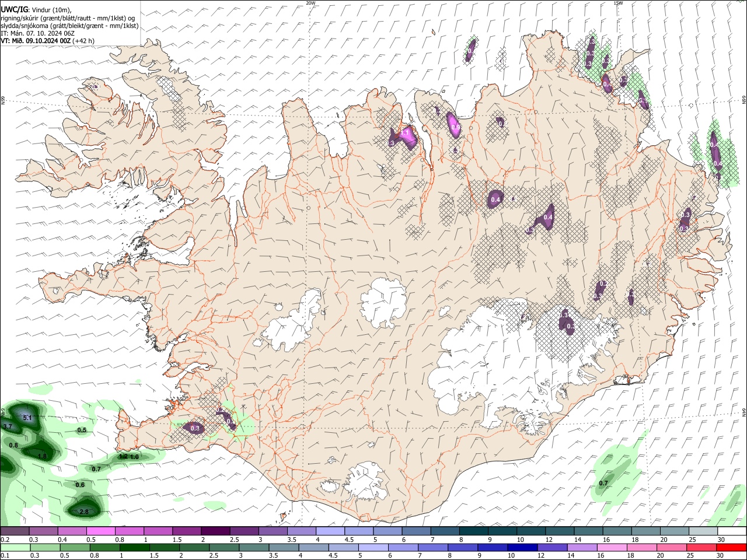Click the medium blue 8 swatch, lower legend
The image size is (747, 560).
(x=462, y=548)
